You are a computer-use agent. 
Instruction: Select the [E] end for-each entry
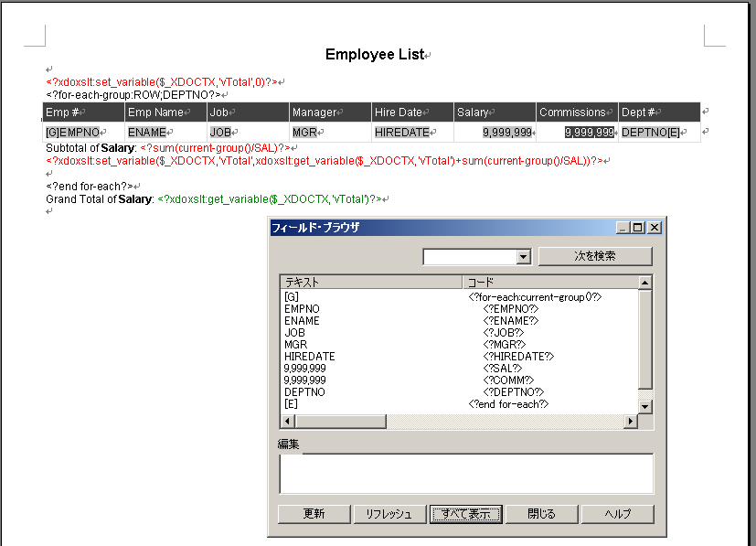pos(293,403)
